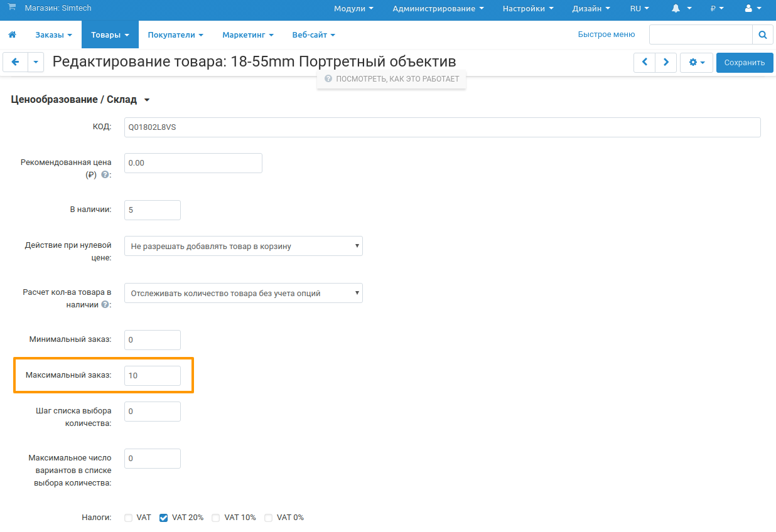Uncheck the VAT 20% checkbox

click(x=163, y=518)
